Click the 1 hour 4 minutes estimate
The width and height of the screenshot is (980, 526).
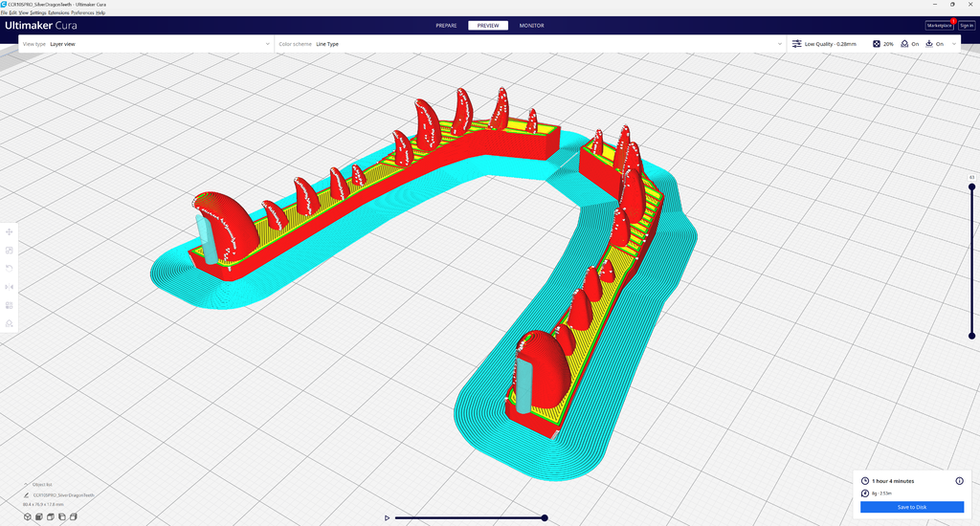(x=893, y=481)
